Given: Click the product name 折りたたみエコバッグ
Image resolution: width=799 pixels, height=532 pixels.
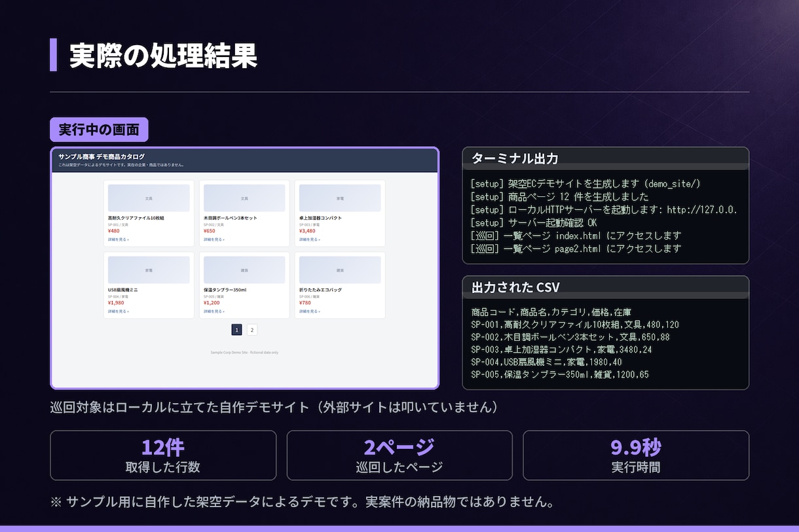Looking at the screenshot, I should [320, 290].
